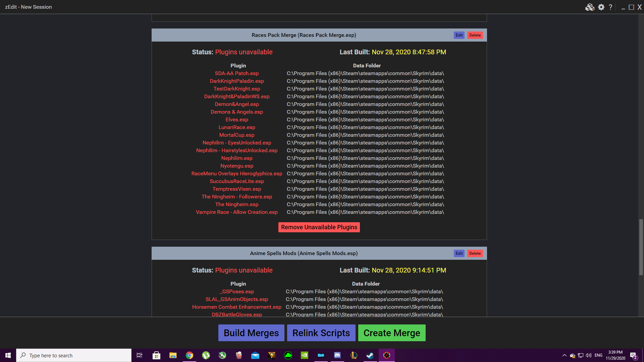Show hidden system tray icons

pyautogui.click(x=565, y=355)
